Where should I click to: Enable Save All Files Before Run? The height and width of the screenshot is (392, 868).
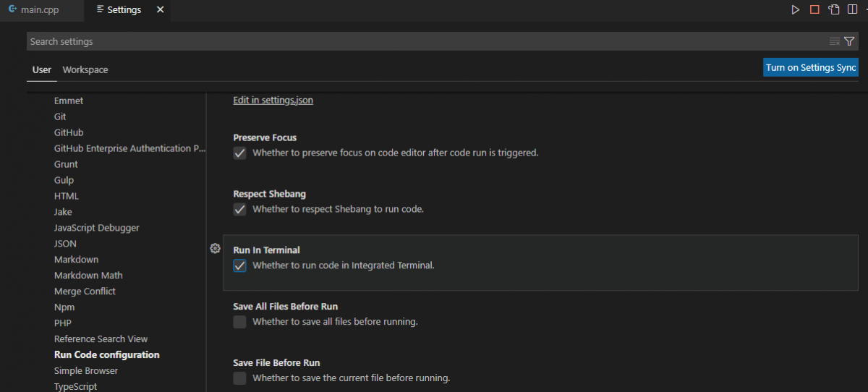[240, 322]
